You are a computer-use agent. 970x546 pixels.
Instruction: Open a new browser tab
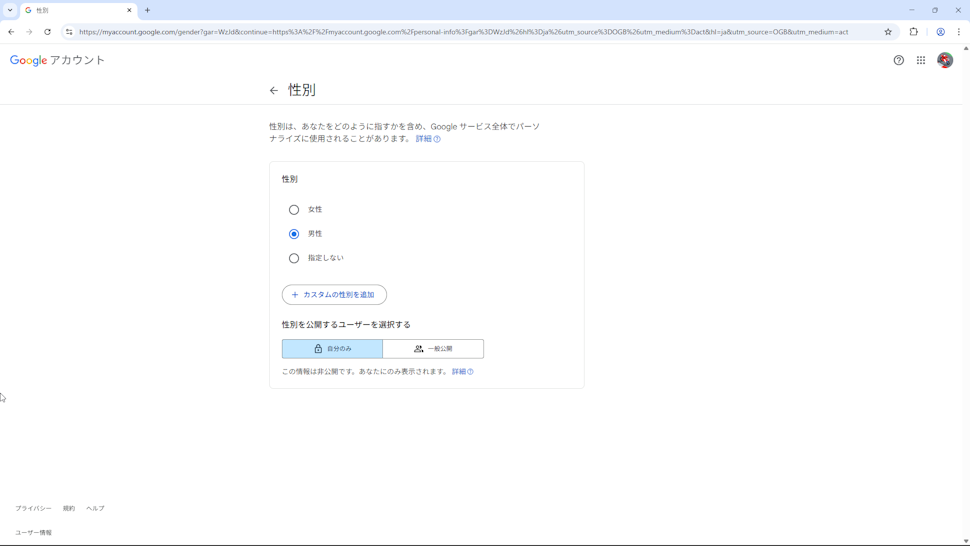coord(147,10)
